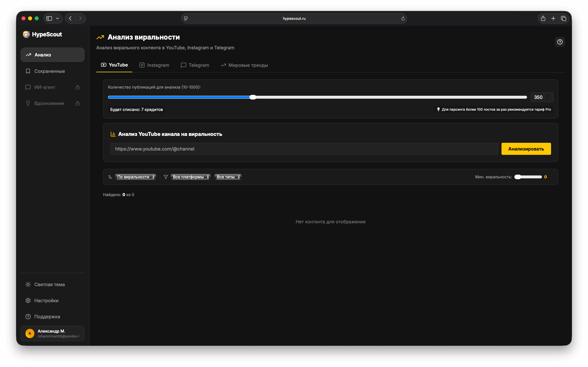This screenshot has height=367, width=588.
Task: Open the Все платформы filter dropdown
Action: click(190, 177)
